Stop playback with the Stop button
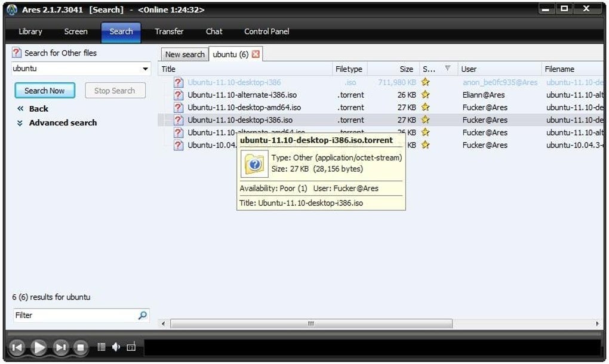 click(x=81, y=347)
